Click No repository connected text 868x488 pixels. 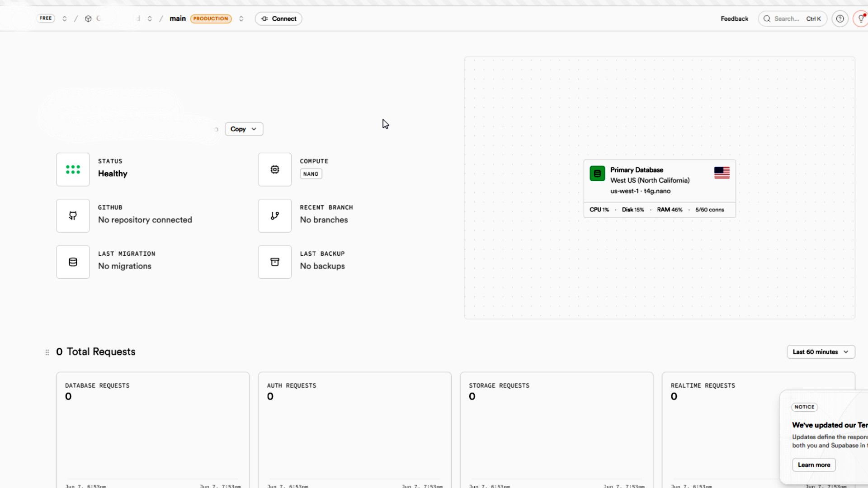145,220
